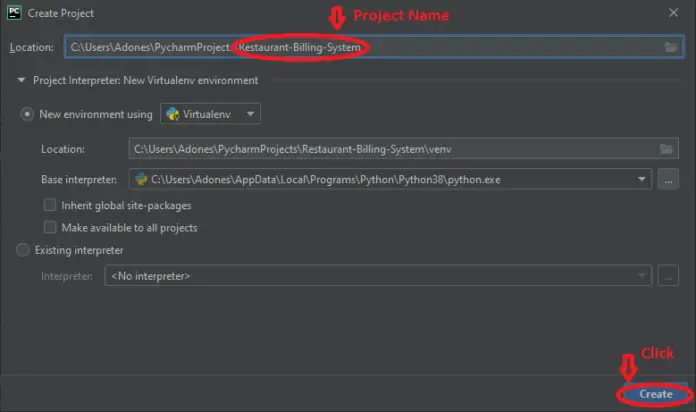Click the Base interpreter: label
This screenshot has width=696, height=412.
(x=79, y=179)
